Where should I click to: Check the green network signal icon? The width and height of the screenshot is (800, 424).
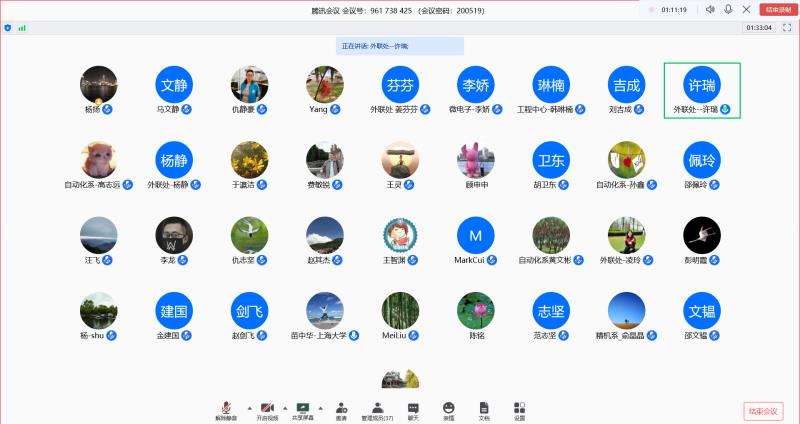[x=22, y=28]
